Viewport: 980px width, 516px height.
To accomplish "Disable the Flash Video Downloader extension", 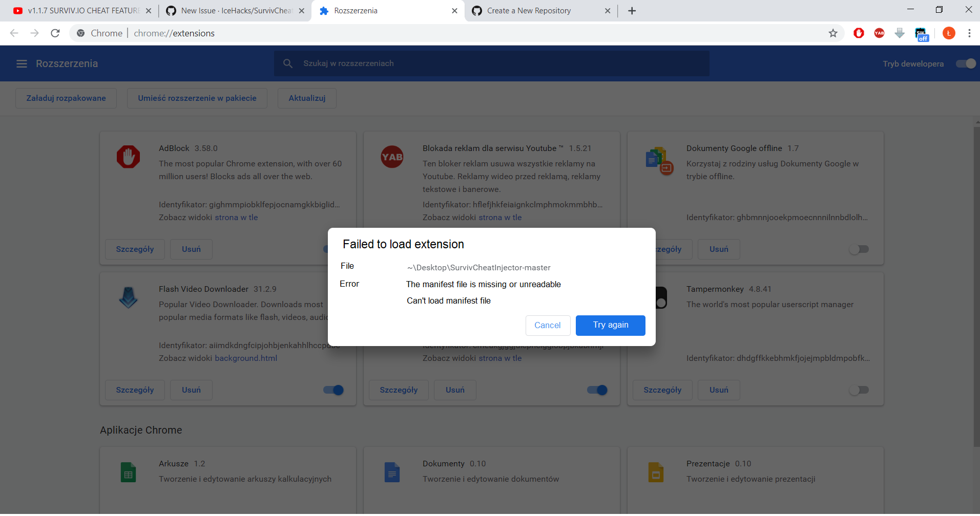I will coord(332,390).
